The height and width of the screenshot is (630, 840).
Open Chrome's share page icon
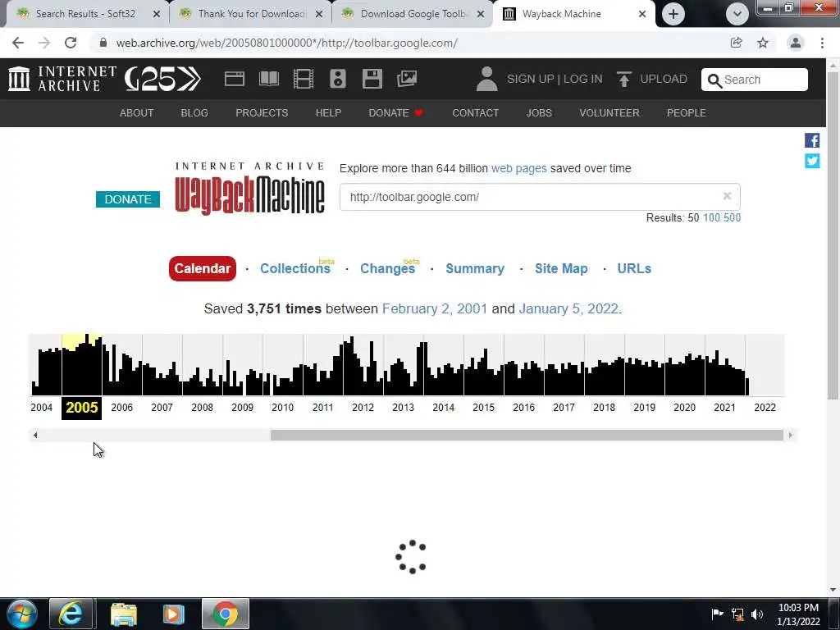point(736,43)
